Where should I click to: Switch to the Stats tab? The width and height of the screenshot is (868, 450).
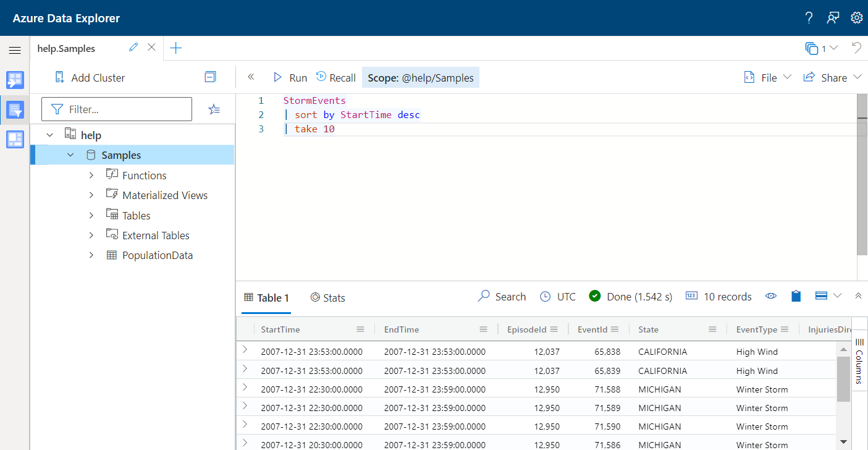pyautogui.click(x=327, y=298)
